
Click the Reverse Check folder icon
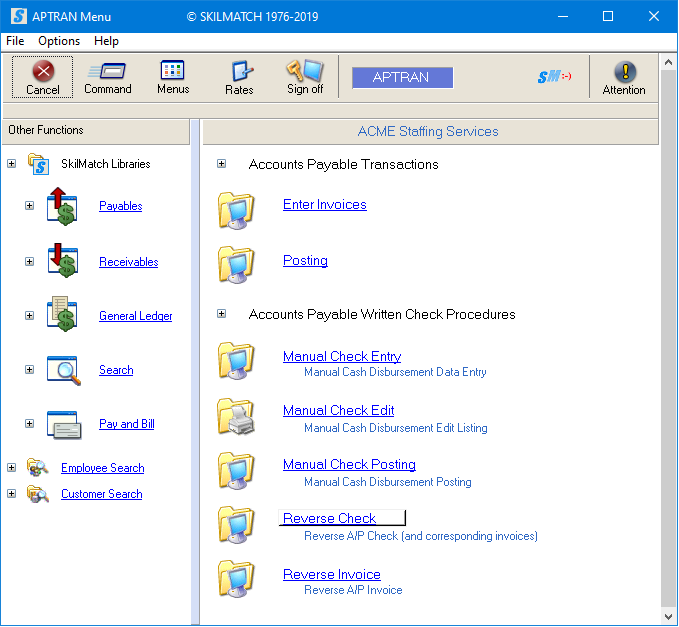coord(236,524)
